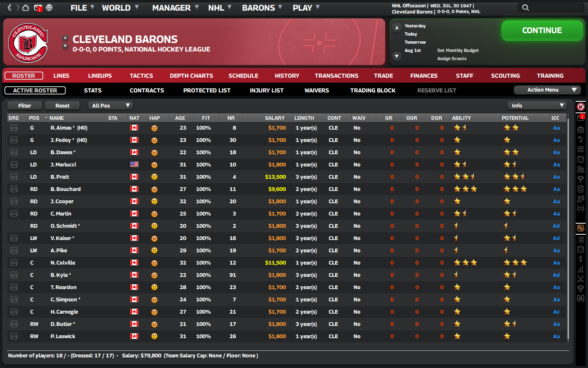
Task: Click the Reset button
Action: pos(62,105)
